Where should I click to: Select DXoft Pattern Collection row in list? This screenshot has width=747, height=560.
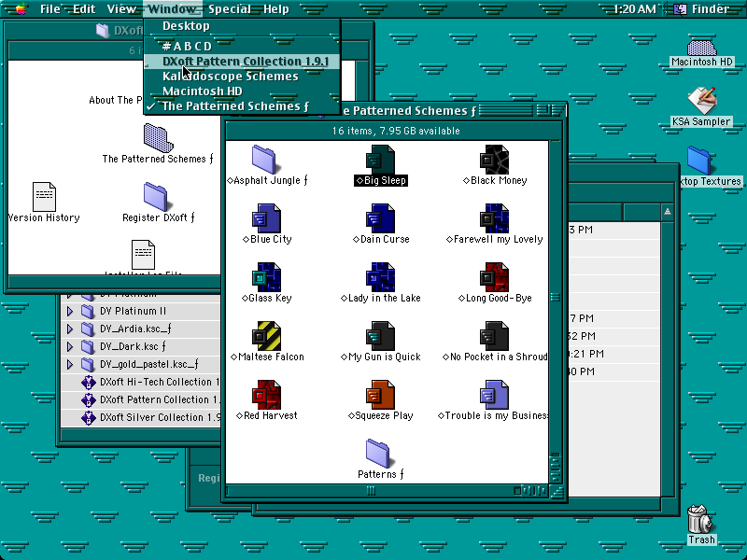141,400
